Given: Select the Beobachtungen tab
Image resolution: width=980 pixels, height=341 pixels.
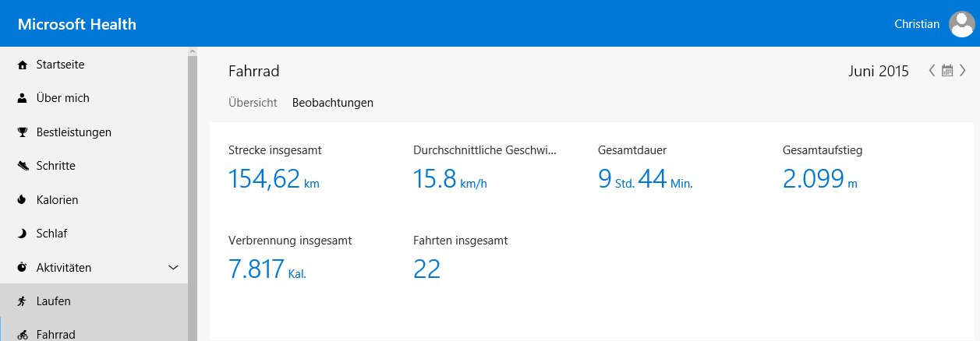Looking at the screenshot, I should (332, 102).
